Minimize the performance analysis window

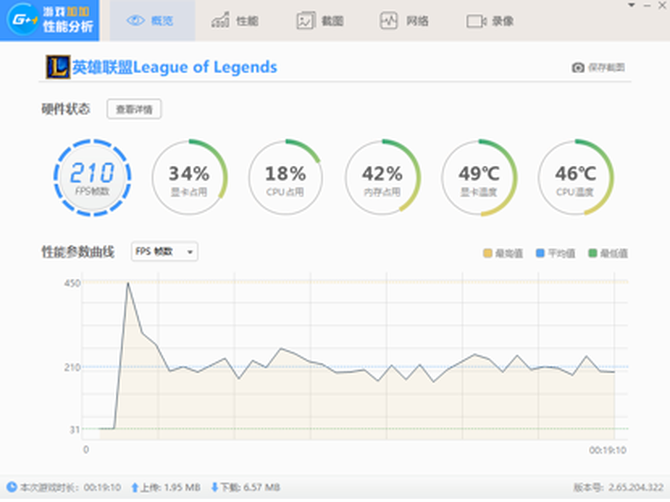coord(647,5)
